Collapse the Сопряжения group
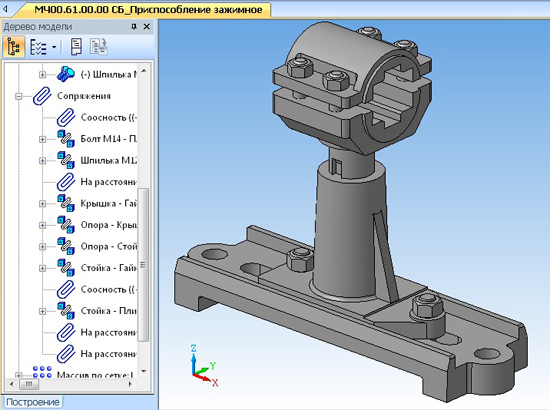Image resolution: width=550 pixels, height=410 pixels. point(19,96)
